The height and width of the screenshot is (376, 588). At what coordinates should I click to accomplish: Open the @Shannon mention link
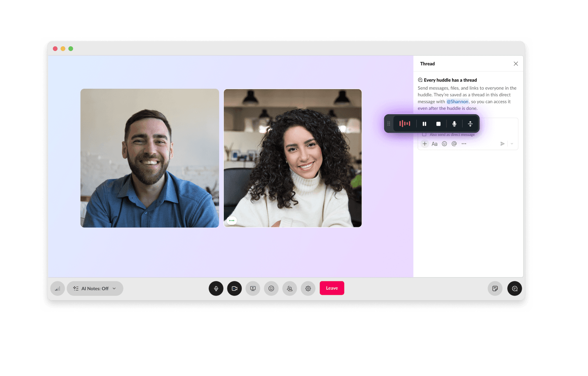point(457,102)
